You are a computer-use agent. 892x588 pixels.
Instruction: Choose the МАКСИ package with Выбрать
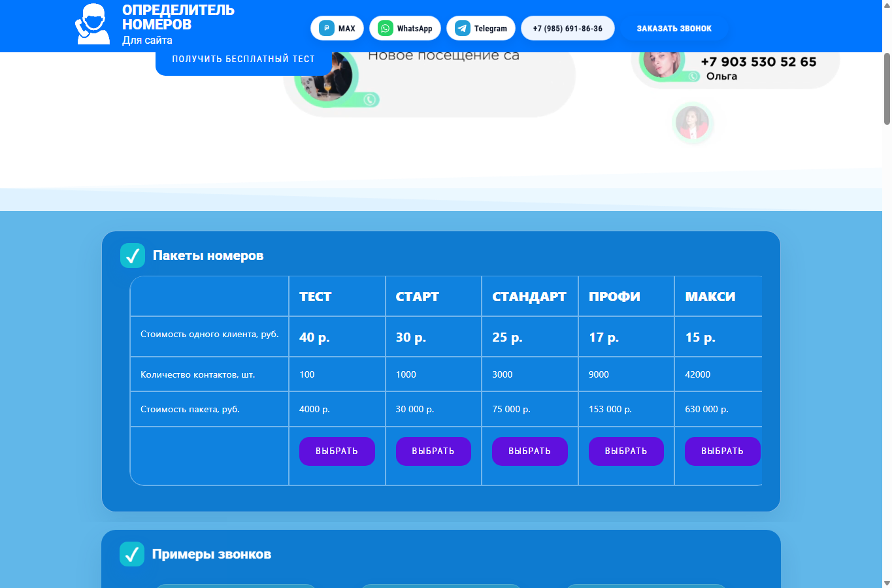point(723,451)
